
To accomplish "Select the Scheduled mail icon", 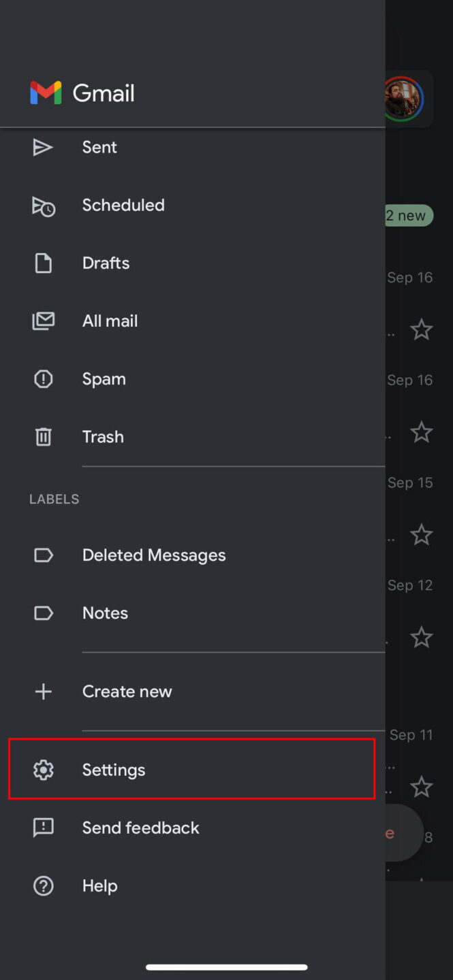I will (43, 206).
